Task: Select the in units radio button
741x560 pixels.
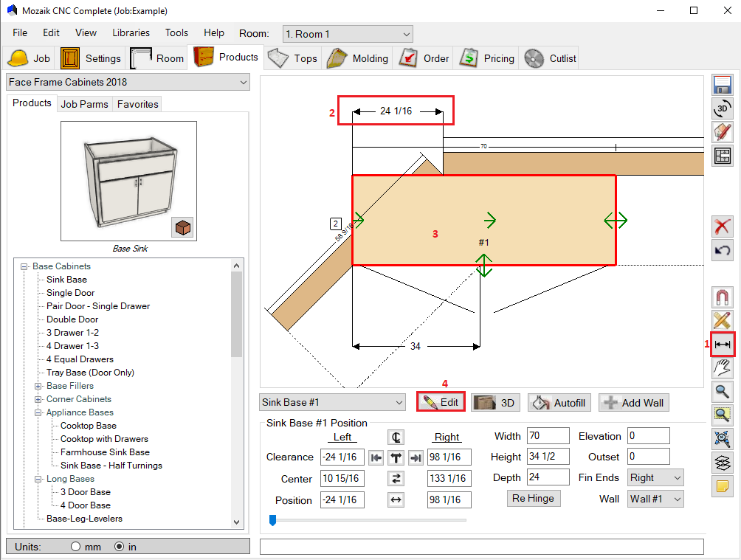Action: [x=120, y=547]
